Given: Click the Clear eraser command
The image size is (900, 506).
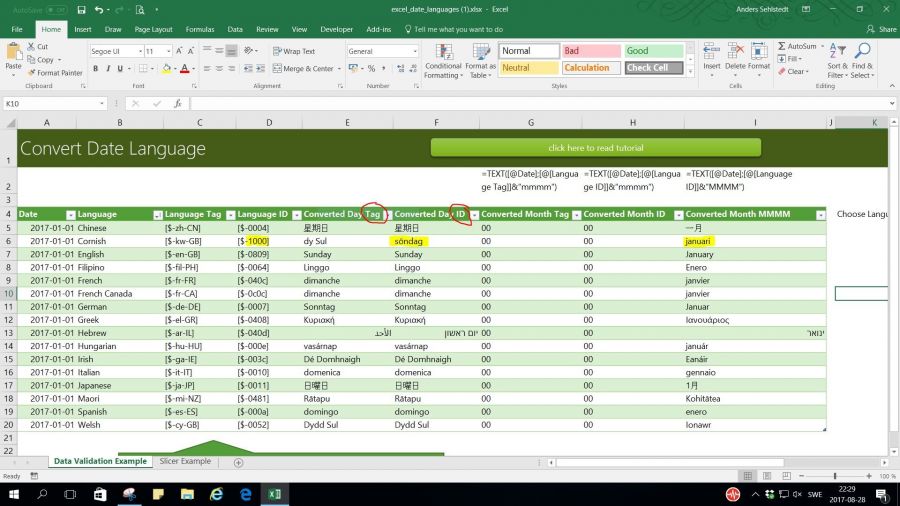Looking at the screenshot, I should pyautogui.click(x=793, y=72).
